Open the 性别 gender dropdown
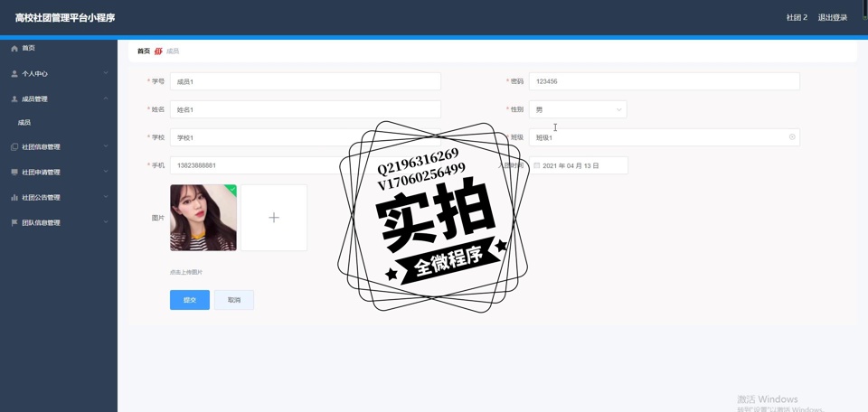The width and height of the screenshot is (868, 412). click(578, 109)
